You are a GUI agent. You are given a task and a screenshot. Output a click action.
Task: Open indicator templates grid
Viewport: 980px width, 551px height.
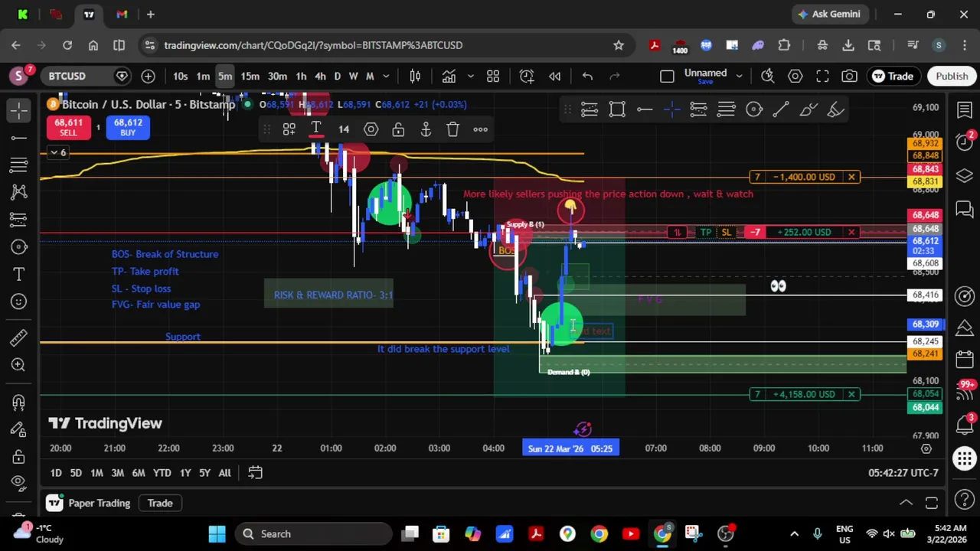point(493,76)
